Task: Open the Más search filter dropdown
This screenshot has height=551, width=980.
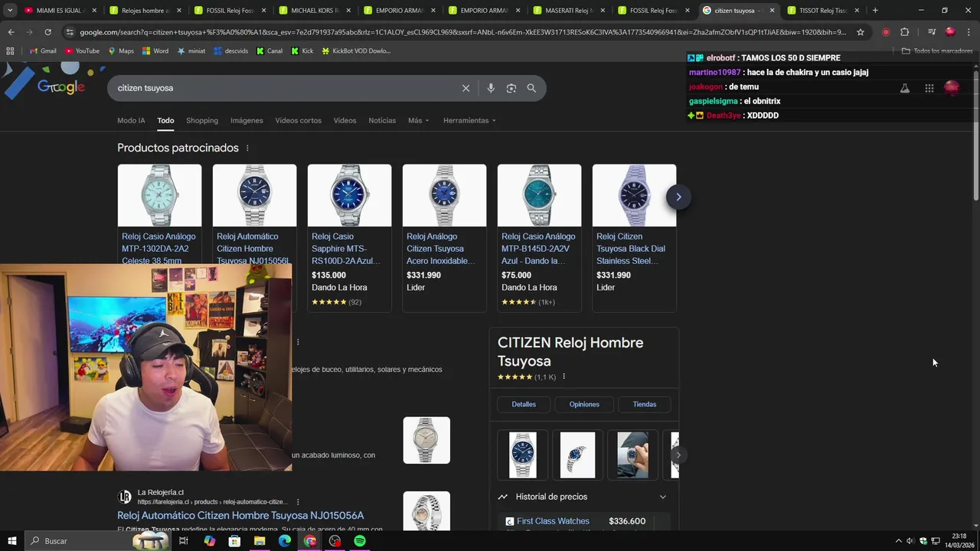Action: (418, 120)
